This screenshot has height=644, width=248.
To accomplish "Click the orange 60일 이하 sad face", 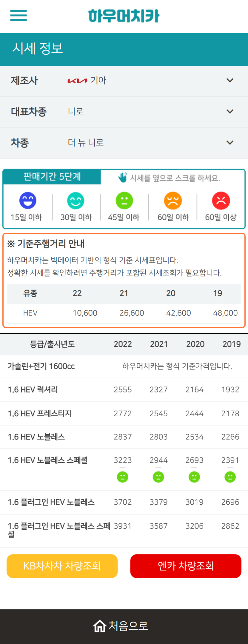I will tap(173, 201).
